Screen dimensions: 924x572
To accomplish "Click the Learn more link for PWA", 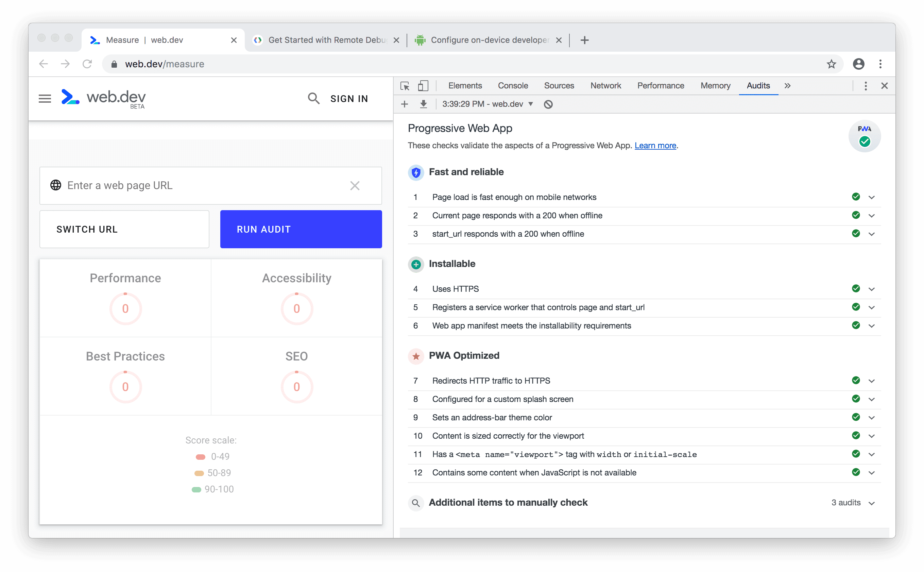I will tap(655, 145).
